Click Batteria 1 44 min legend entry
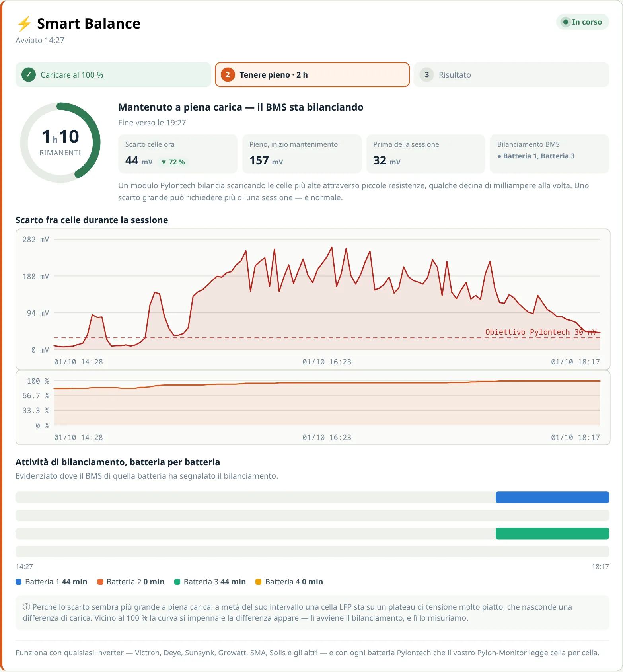623x672 pixels. pyautogui.click(x=51, y=582)
